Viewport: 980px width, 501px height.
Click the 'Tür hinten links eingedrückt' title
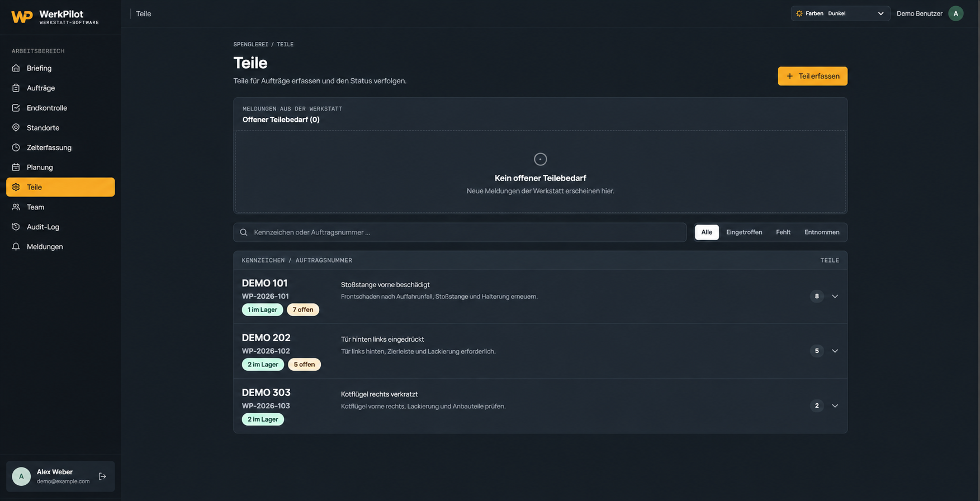pyautogui.click(x=382, y=340)
